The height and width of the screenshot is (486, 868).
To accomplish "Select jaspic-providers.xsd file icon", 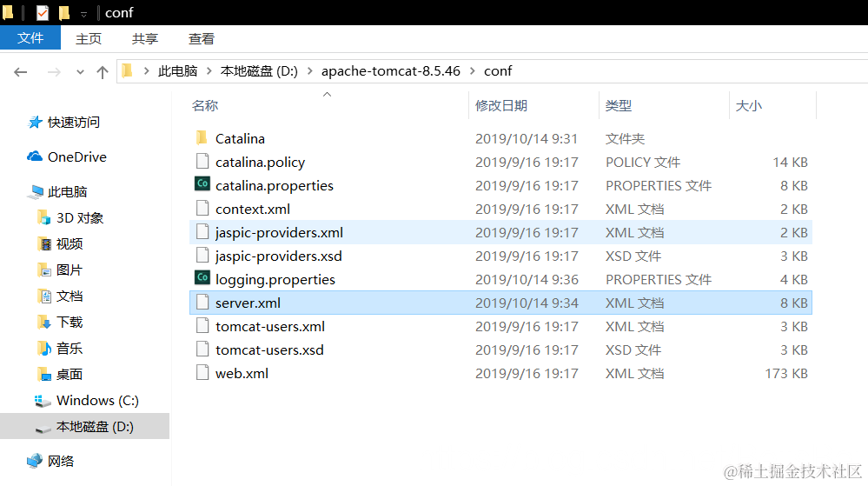I will click(x=202, y=256).
